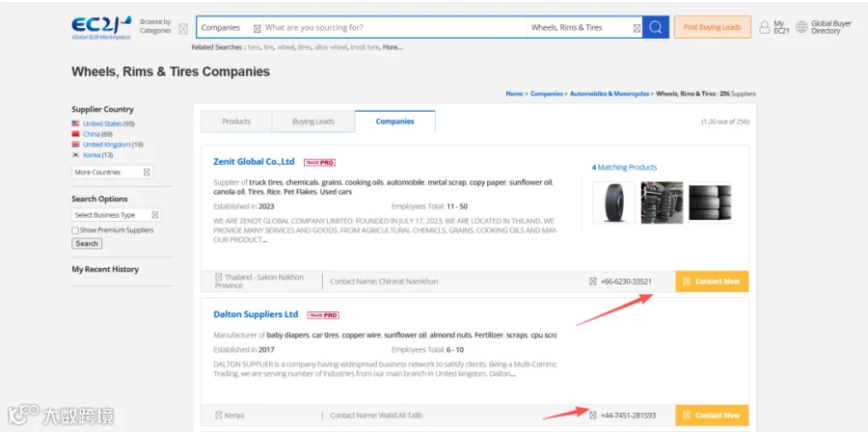Switch to the Buying Leads tab
The image size is (868, 432).
[x=313, y=121]
